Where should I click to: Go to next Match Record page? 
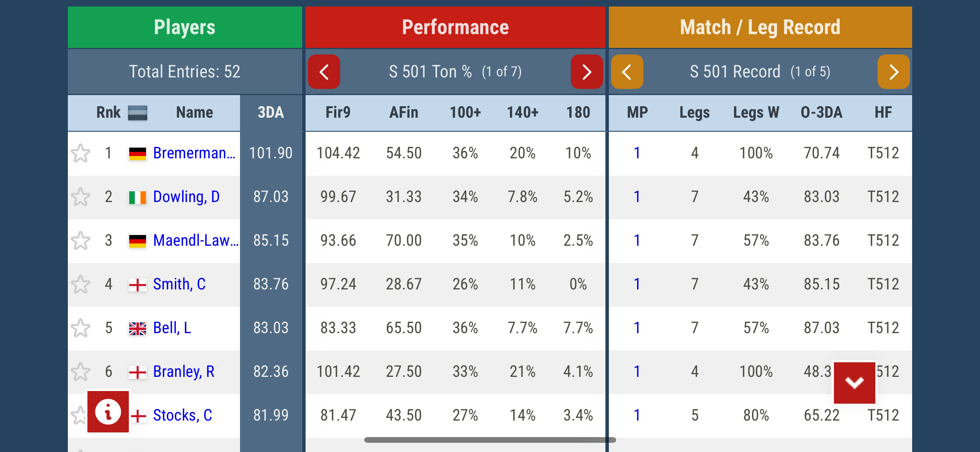pyautogui.click(x=893, y=72)
